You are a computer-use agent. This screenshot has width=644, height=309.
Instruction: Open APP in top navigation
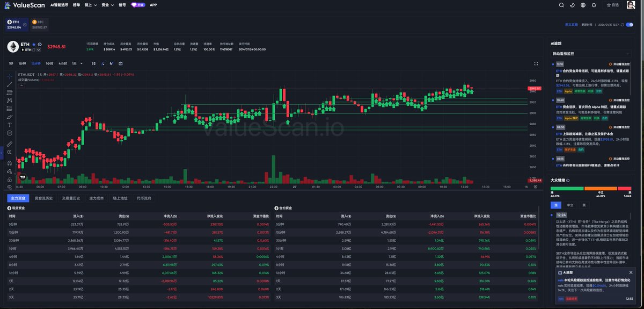[x=153, y=5]
